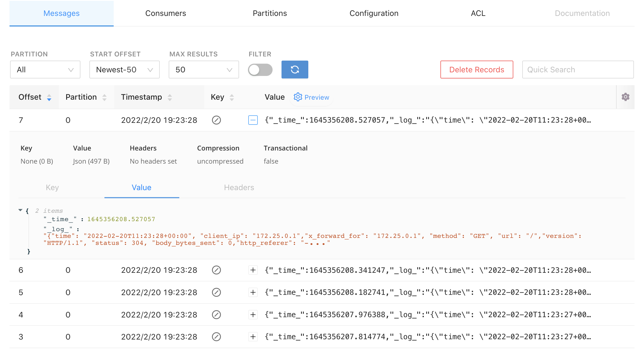Open the Partition dropdown set to All
This screenshot has height=349, width=644.
click(45, 70)
